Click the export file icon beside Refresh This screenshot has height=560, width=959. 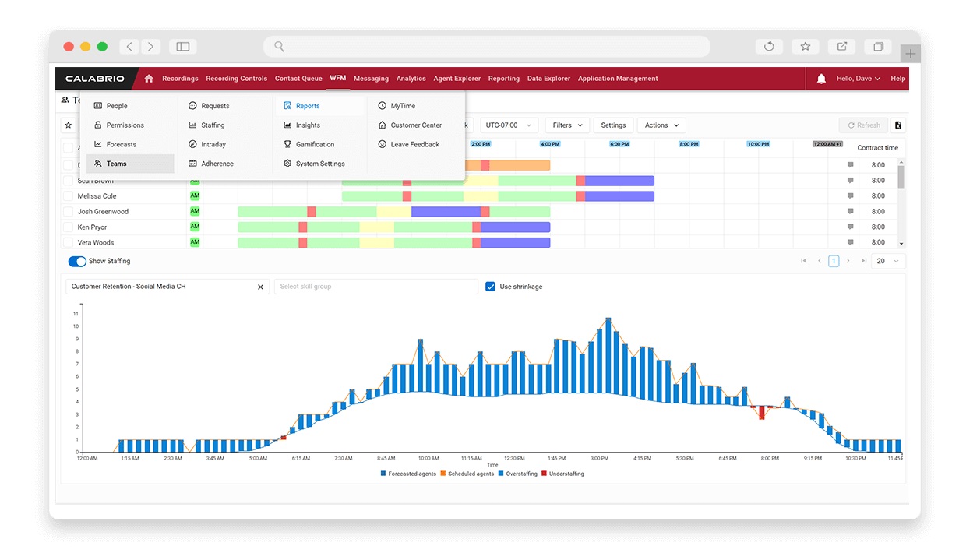898,125
